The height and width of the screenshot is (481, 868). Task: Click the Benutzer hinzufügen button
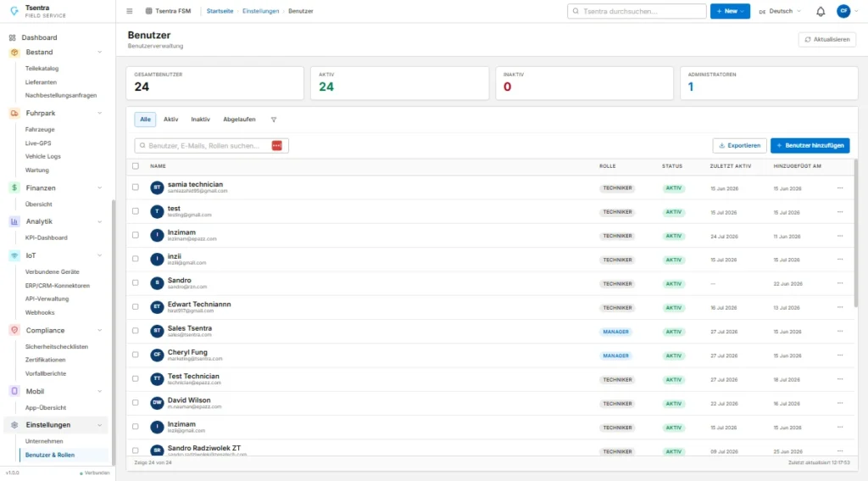810,146
